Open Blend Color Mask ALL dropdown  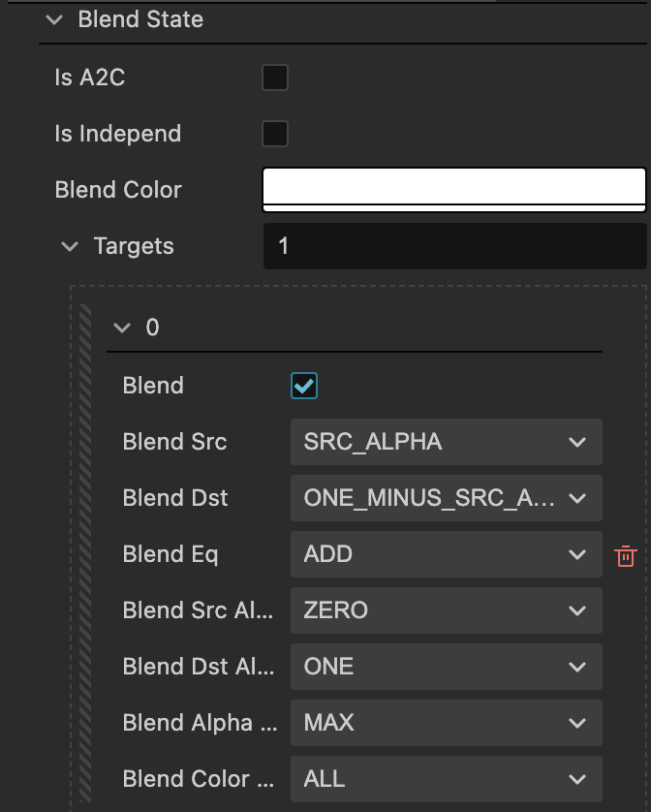(446, 779)
